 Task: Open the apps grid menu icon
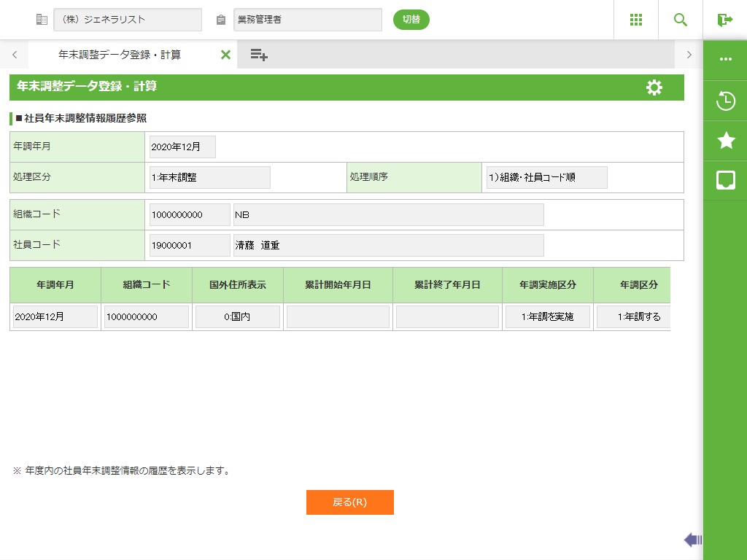pos(636,20)
